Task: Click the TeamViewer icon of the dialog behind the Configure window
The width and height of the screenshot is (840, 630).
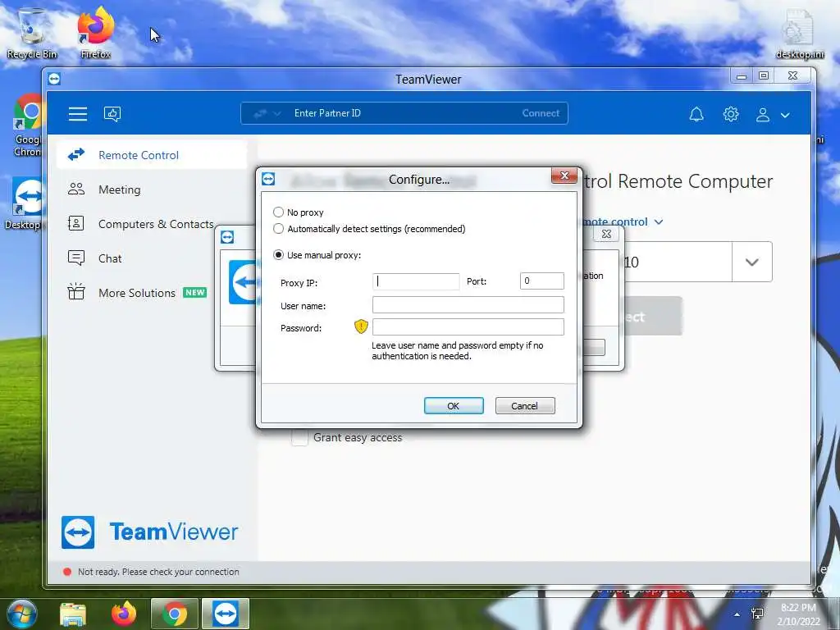Action: (x=227, y=237)
